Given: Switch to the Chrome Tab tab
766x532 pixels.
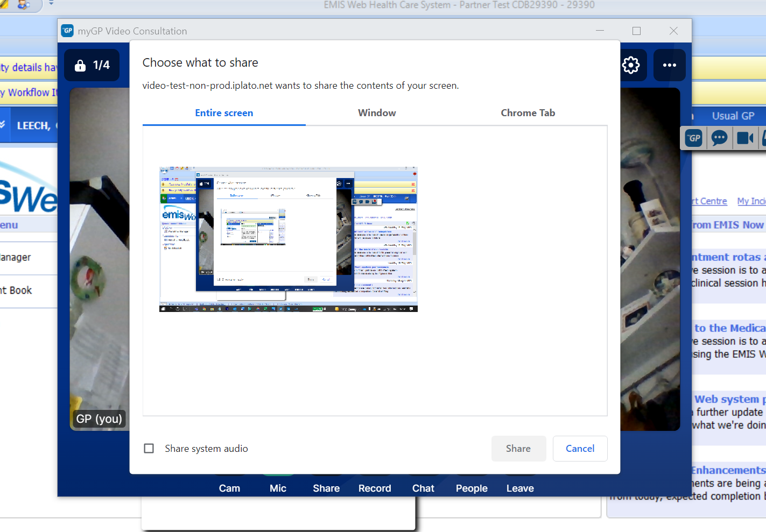Looking at the screenshot, I should [528, 113].
